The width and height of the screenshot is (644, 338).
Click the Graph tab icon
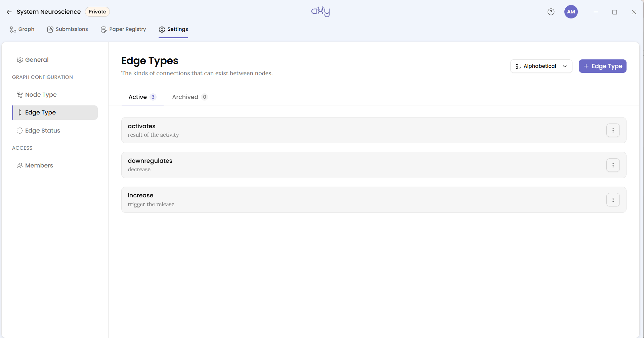point(13,30)
